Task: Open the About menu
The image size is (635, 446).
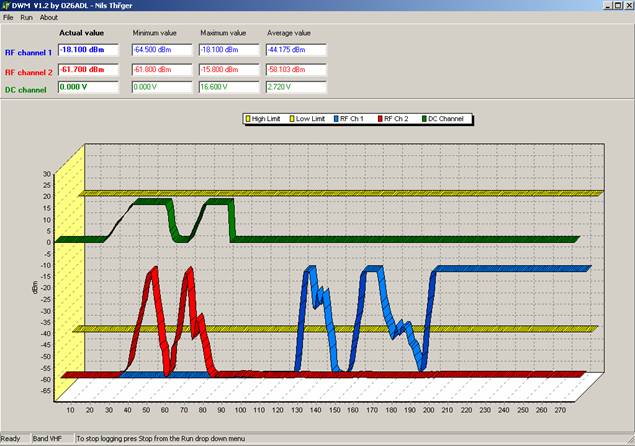Action: pyautogui.click(x=48, y=18)
